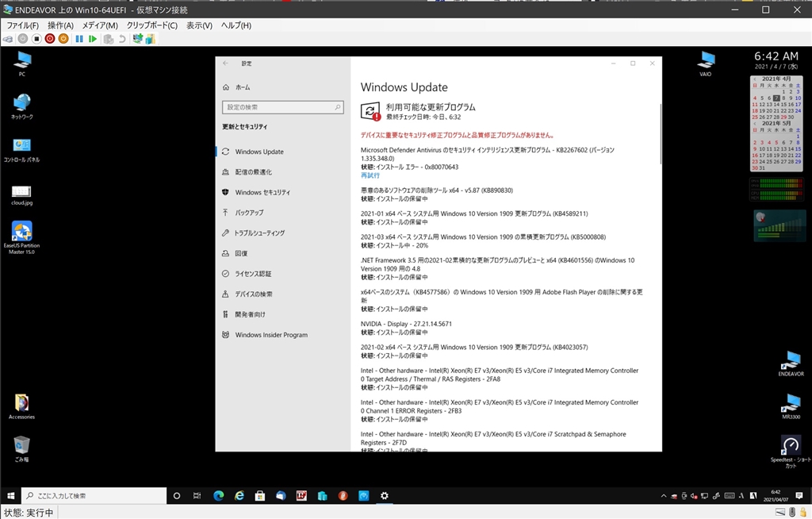Pause the virtual machine with the blue icon
The height and width of the screenshot is (519, 812).
pos(79,39)
